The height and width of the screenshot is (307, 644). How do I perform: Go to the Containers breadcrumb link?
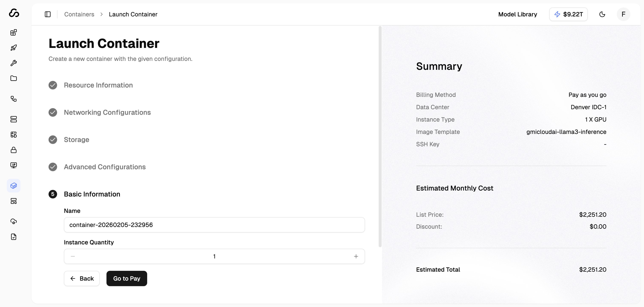point(79,14)
